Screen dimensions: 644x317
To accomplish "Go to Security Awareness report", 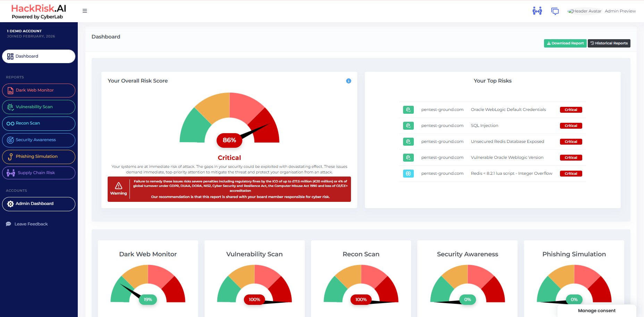I will 39,140.
